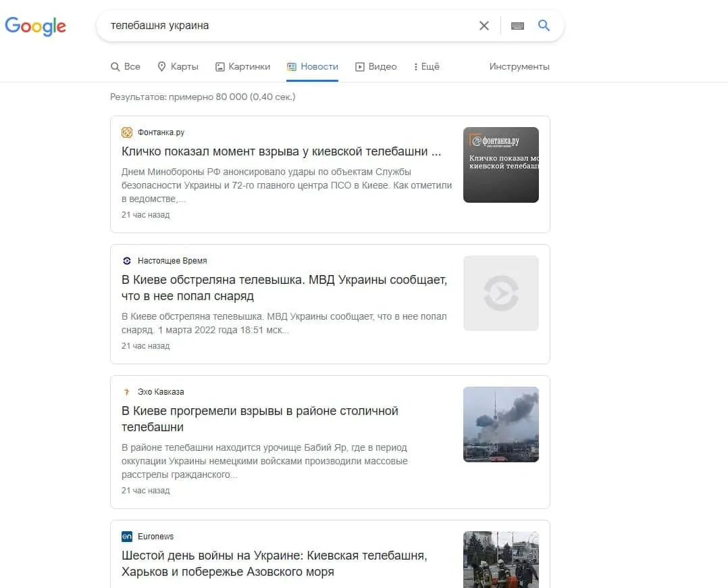Screen dimensions: 728x588
Task: Click the Euronews favicon
Action: pyautogui.click(x=127, y=537)
